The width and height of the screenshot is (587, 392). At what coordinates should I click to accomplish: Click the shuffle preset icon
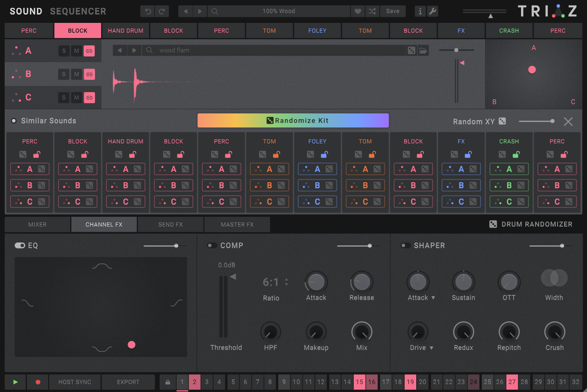[x=372, y=11]
